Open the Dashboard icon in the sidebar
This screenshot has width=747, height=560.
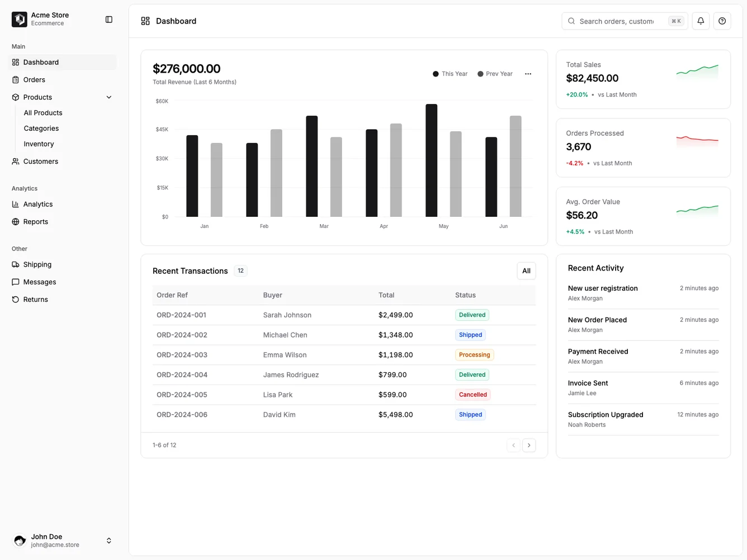pos(15,62)
